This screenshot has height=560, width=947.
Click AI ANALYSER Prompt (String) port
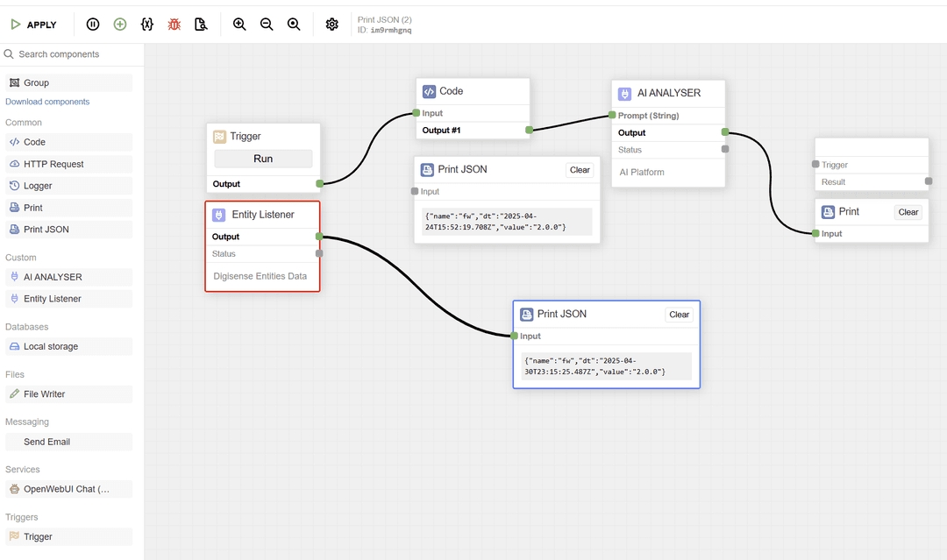point(612,115)
